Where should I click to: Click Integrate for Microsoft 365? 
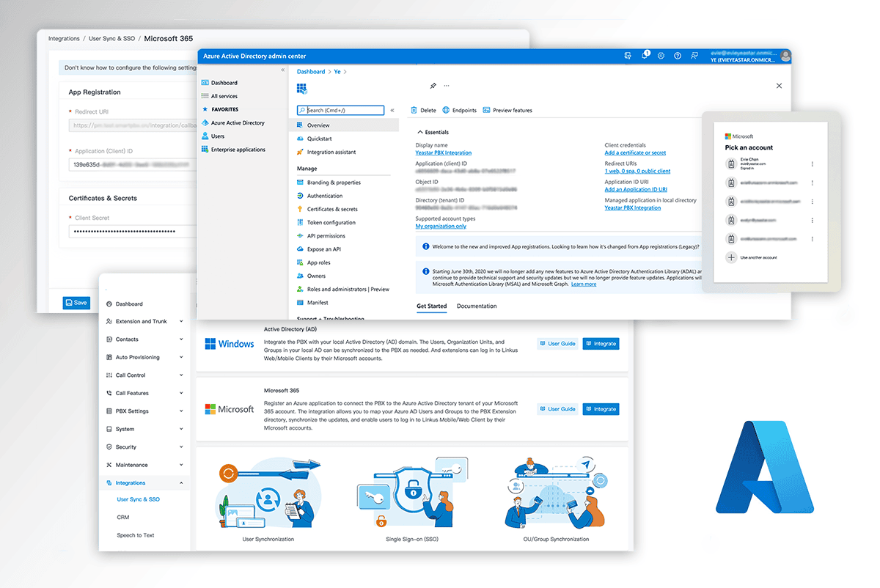[601, 409]
